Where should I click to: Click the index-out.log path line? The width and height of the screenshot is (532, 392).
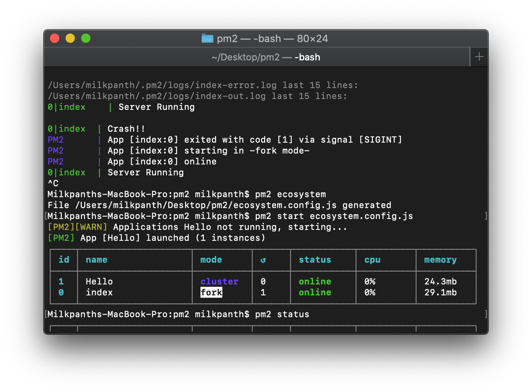[197, 96]
